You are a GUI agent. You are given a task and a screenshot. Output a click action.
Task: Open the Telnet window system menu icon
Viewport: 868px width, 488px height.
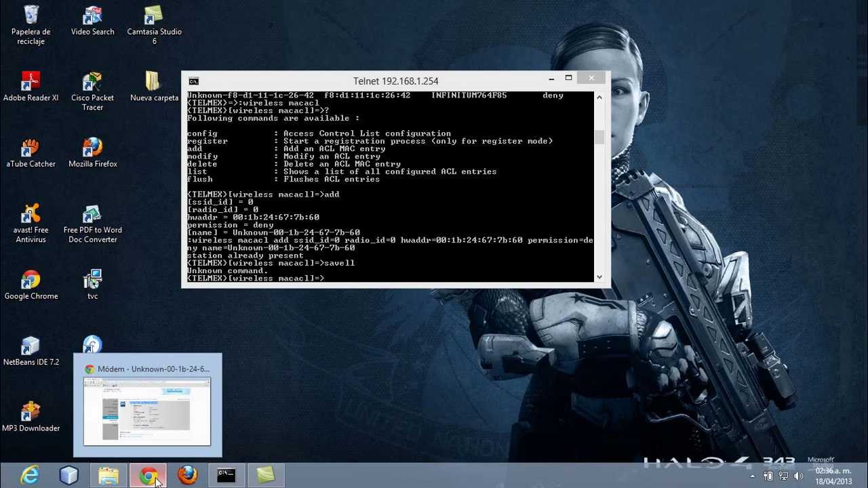click(x=194, y=81)
